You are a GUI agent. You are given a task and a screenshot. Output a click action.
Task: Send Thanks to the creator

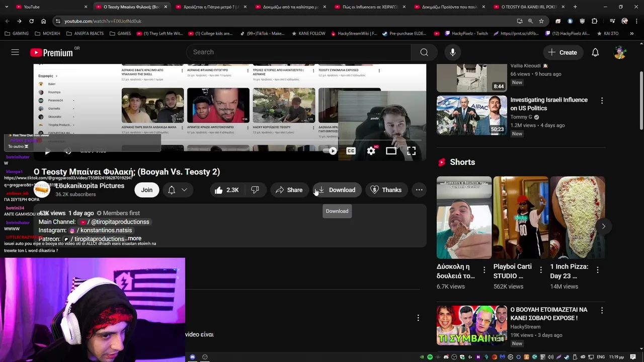pyautogui.click(x=386, y=190)
